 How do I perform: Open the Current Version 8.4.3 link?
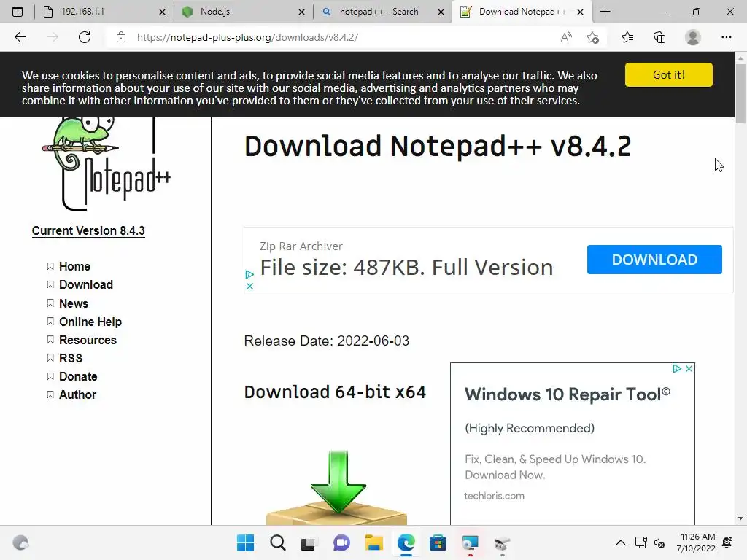click(88, 230)
